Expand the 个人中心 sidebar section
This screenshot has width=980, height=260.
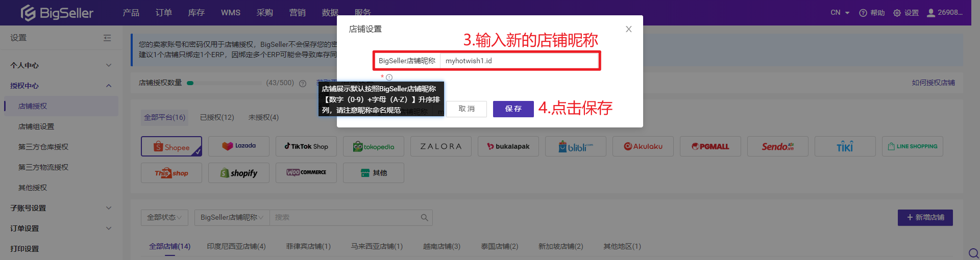[x=61, y=65]
